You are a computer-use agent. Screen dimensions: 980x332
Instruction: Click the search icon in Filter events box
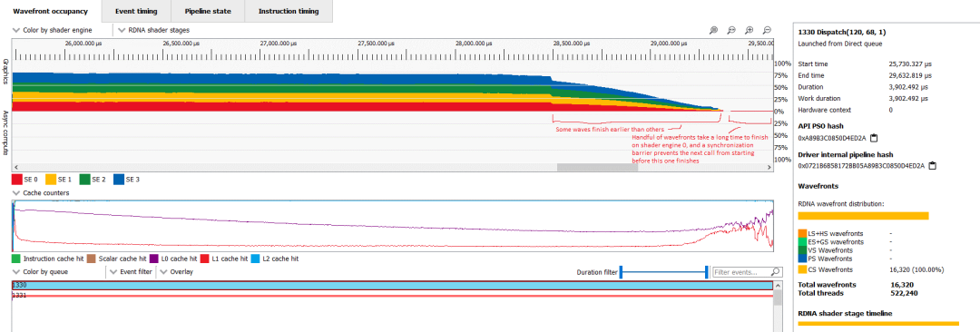(x=776, y=272)
